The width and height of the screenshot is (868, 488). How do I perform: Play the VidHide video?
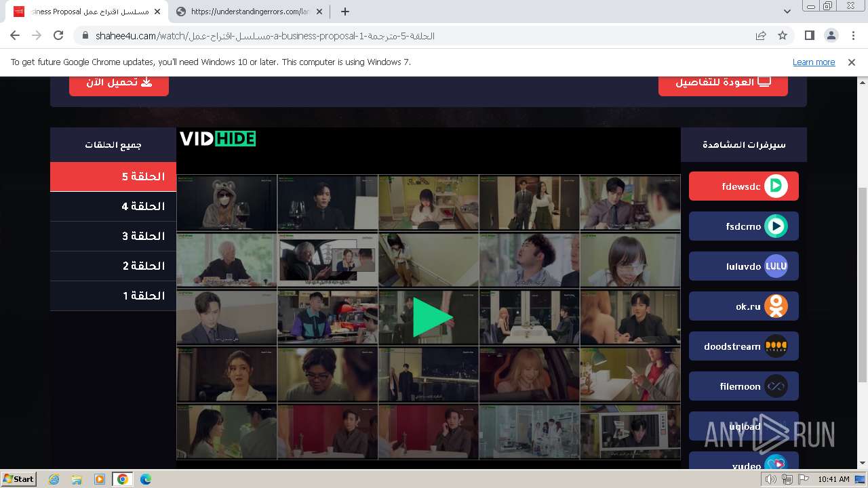pyautogui.click(x=433, y=317)
